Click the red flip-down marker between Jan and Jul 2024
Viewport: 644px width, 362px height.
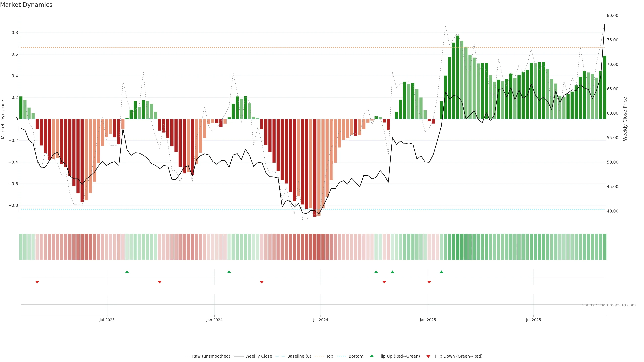point(262,282)
